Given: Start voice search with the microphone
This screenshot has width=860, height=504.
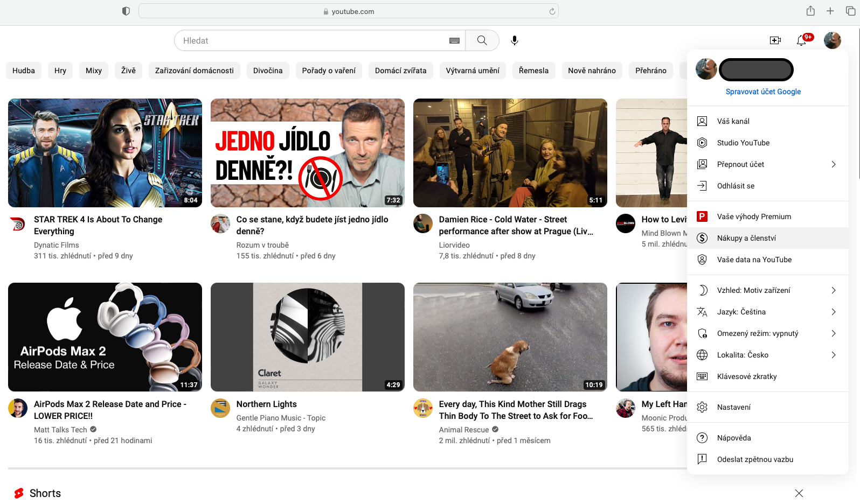Looking at the screenshot, I should coord(515,40).
